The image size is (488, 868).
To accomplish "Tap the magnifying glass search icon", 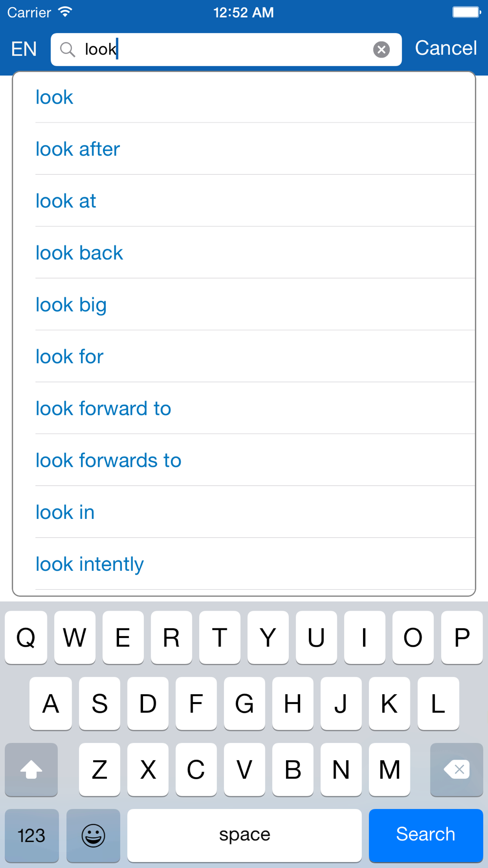I will (x=67, y=49).
